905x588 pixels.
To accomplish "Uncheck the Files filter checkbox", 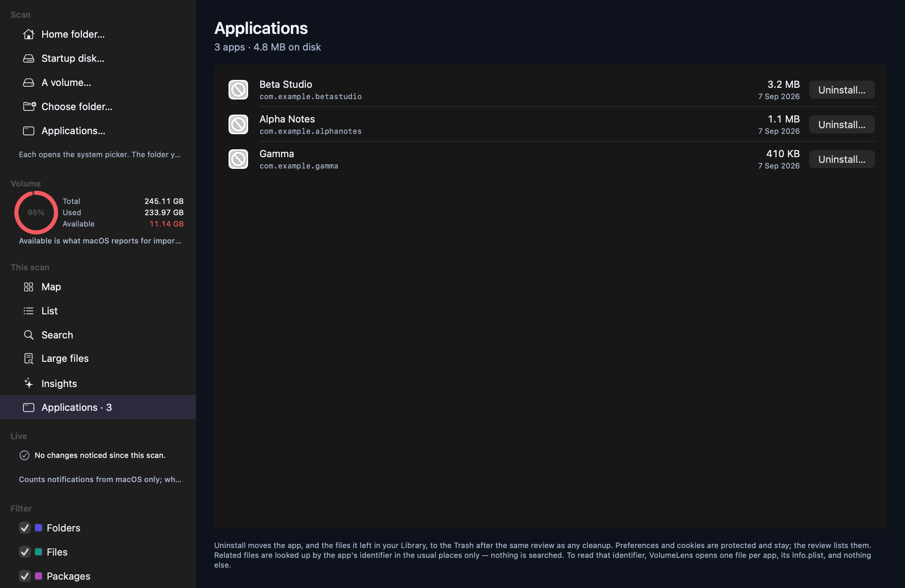I will (25, 552).
